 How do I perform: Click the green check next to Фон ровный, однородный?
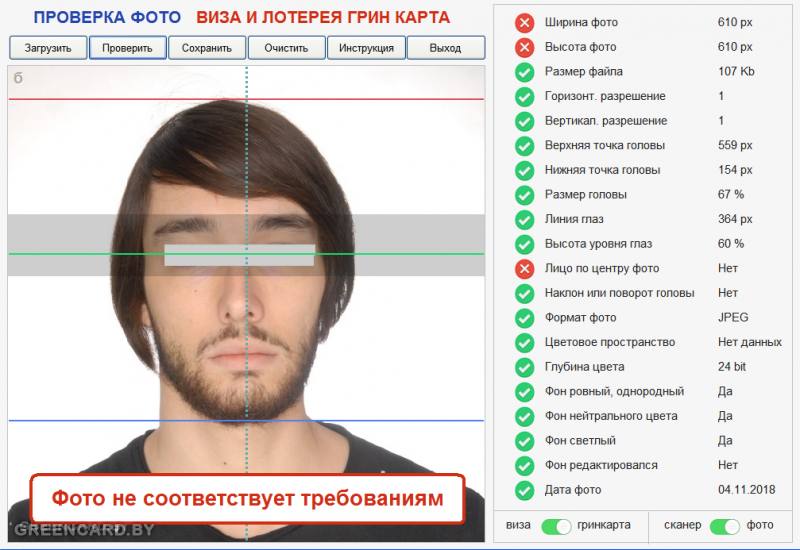point(524,392)
